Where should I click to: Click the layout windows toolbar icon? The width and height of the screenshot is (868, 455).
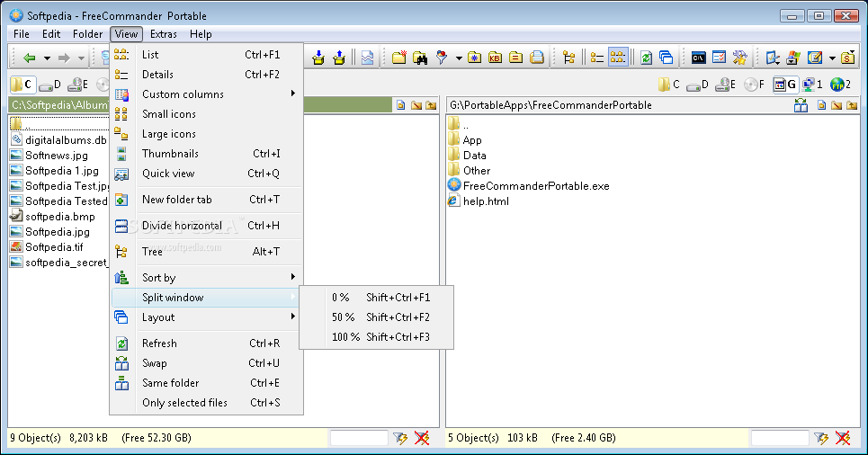666,58
